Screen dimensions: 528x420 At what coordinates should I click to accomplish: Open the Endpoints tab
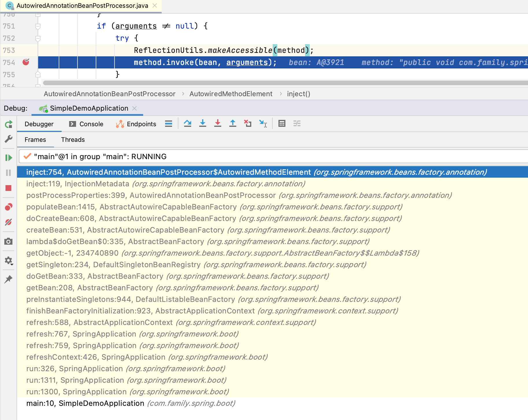(x=136, y=124)
